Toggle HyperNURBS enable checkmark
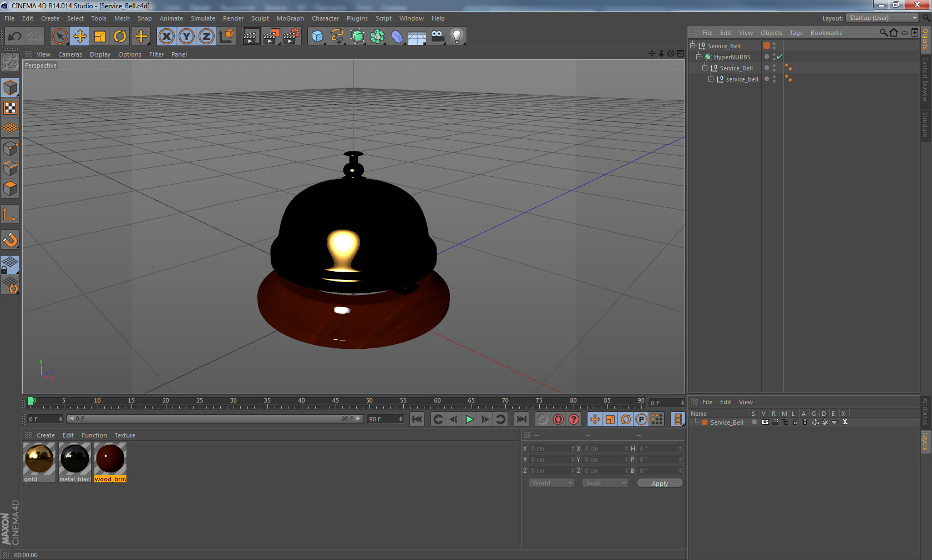 [779, 57]
